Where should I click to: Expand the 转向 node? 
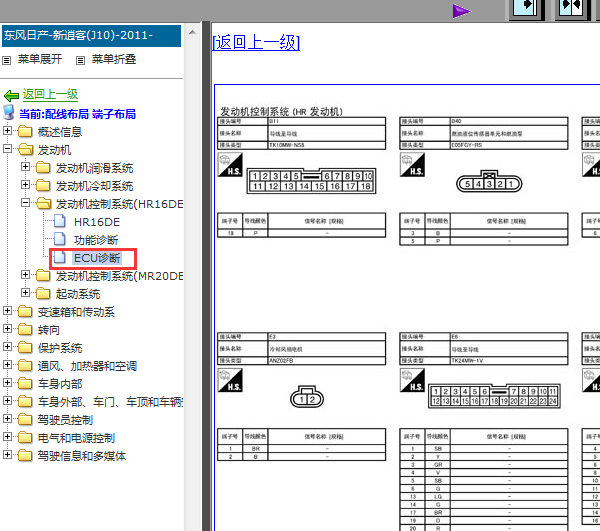tap(7, 328)
